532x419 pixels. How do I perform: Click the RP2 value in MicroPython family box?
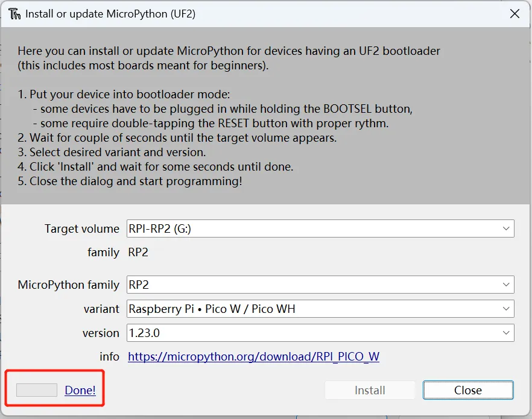(138, 285)
